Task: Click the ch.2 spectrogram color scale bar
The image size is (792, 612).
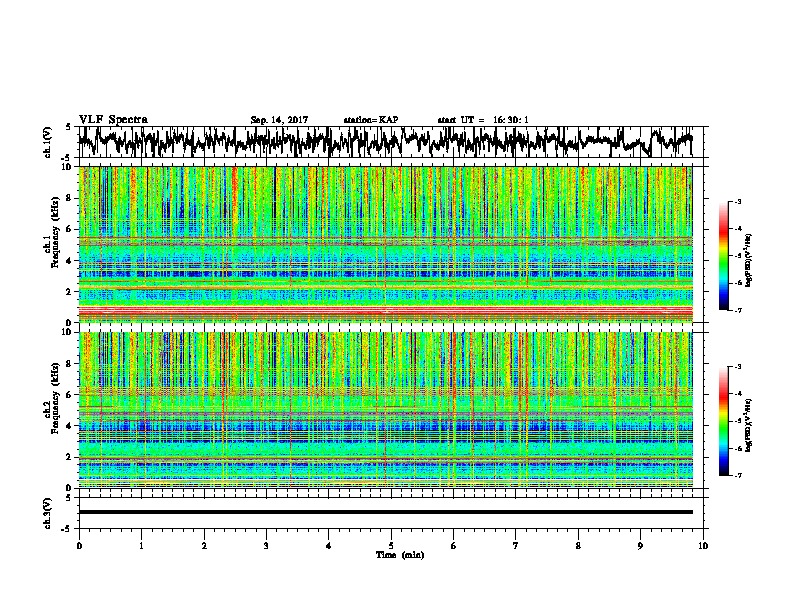Action: (723, 421)
